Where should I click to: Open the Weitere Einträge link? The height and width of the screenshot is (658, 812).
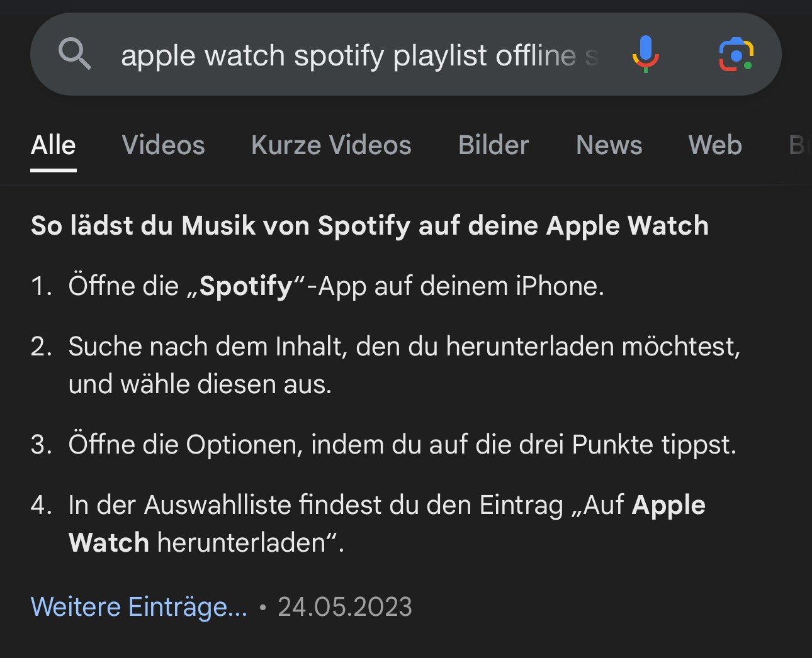(x=139, y=607)
